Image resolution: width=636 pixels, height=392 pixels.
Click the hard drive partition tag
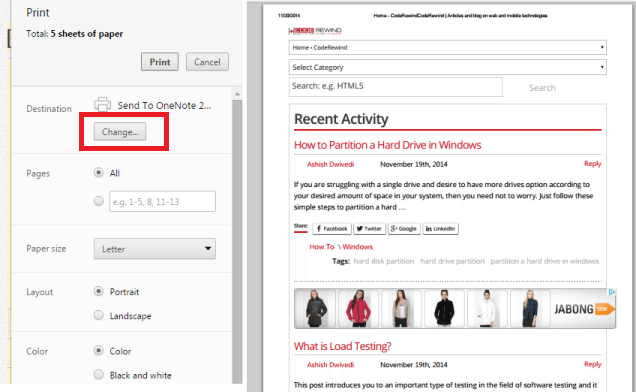click(452, 261)
